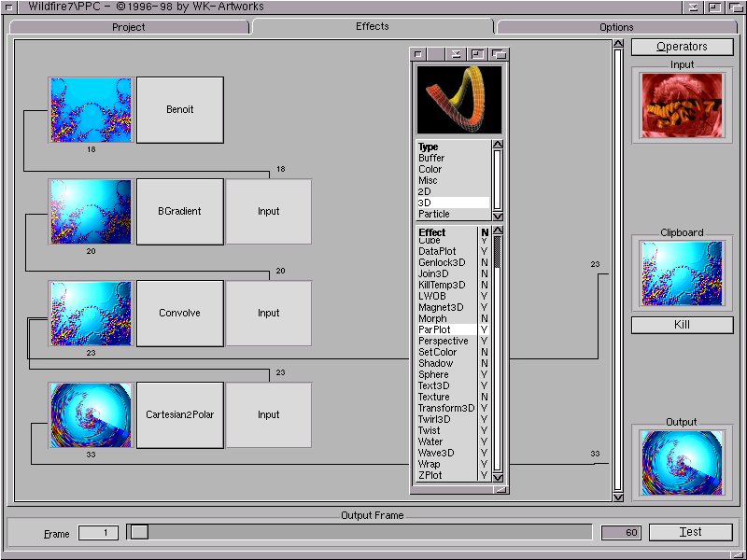Click the Clipboard image preview

coord(682,273)
